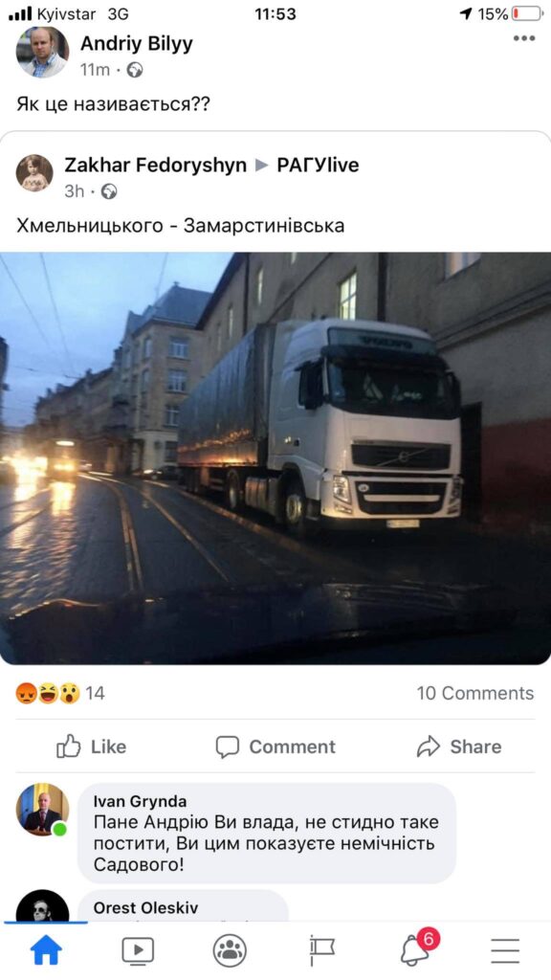Open Orest Oleskiv's commenter avatar

(x=42, y=906)
